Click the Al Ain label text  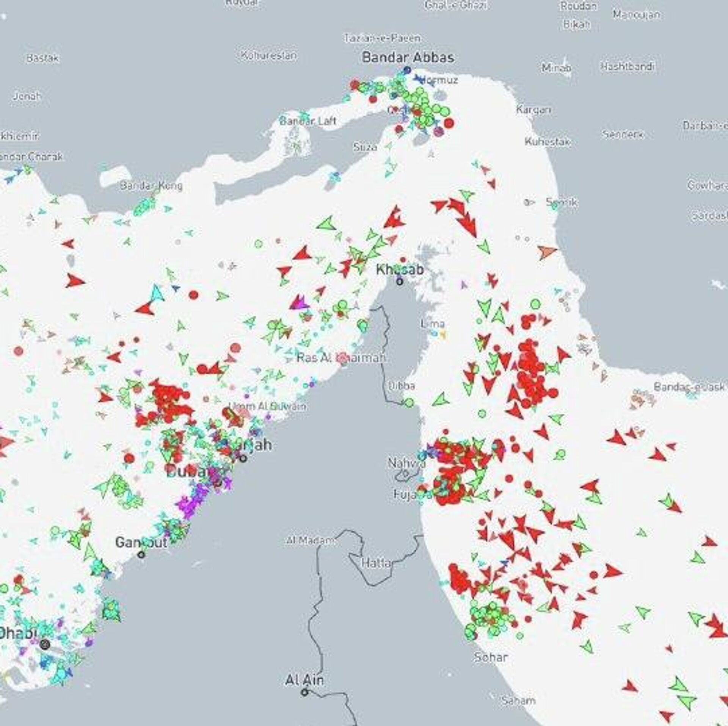(x=304, y=680)
